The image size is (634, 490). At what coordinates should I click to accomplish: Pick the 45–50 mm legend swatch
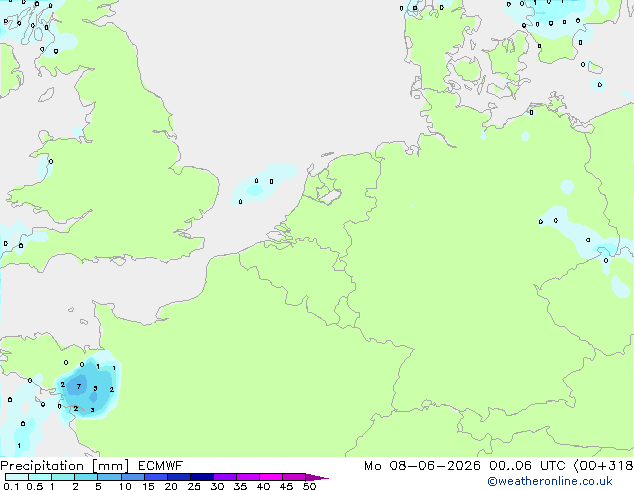(x=294, y=477)
